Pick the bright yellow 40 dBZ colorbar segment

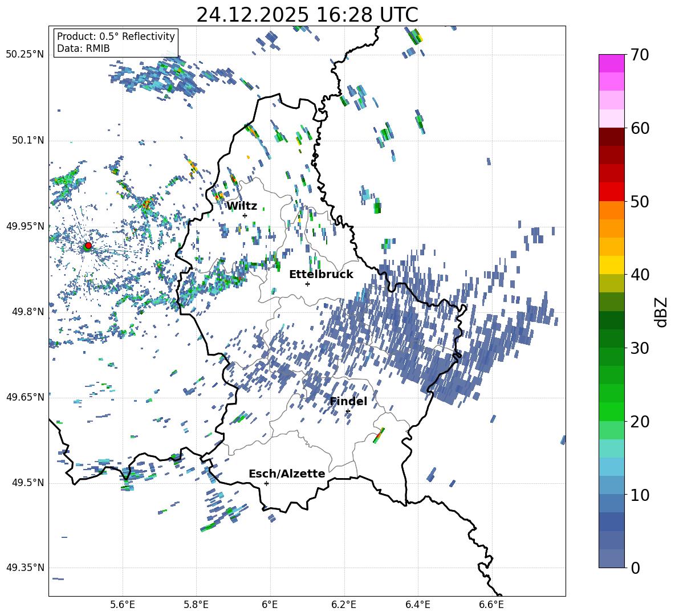pyautogui.click(x=611, y=265)
